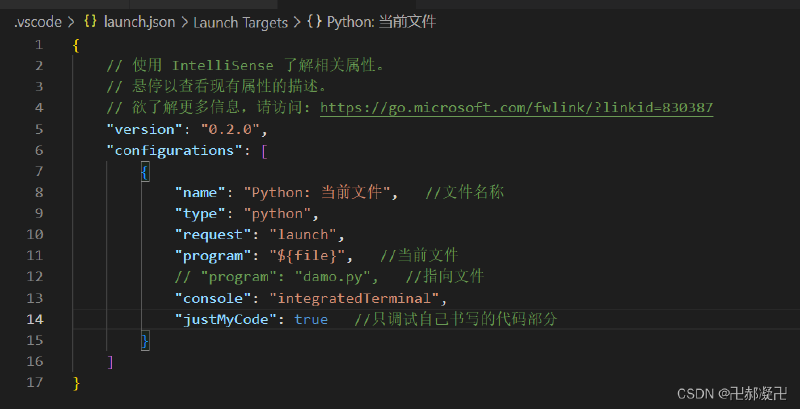Click line number 17 in the gutter

coord(35,382)
